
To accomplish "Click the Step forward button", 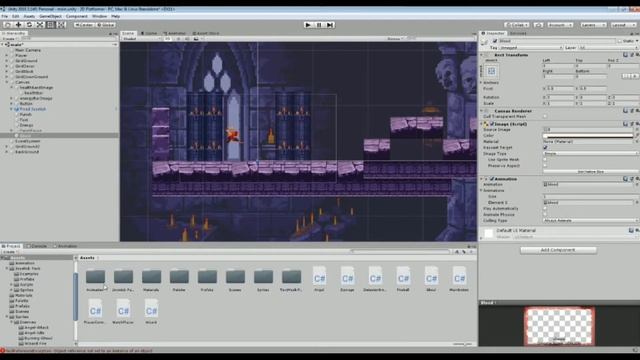I will 330,25.
